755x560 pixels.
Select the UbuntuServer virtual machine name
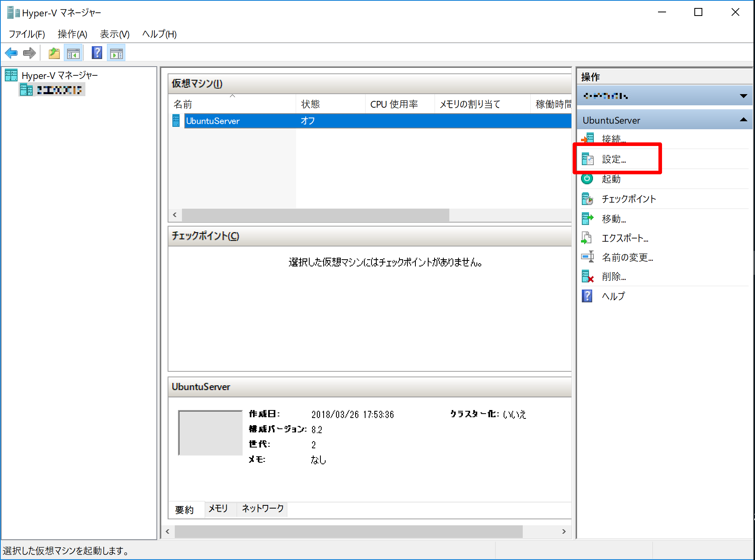pyautogui.click(x=213, y=121)
